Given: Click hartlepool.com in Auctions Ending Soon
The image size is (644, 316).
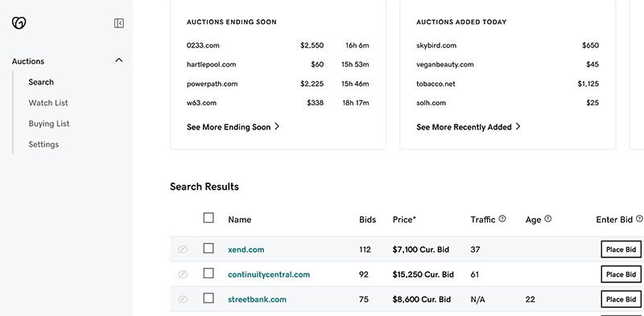Looking at the screenshot, I should [211, 64].
